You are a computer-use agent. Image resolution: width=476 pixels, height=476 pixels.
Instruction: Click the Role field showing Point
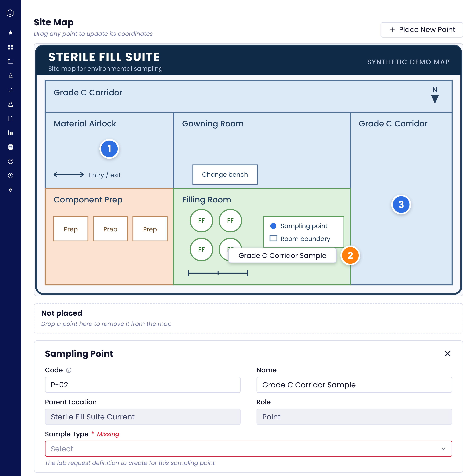coord(354,417)
